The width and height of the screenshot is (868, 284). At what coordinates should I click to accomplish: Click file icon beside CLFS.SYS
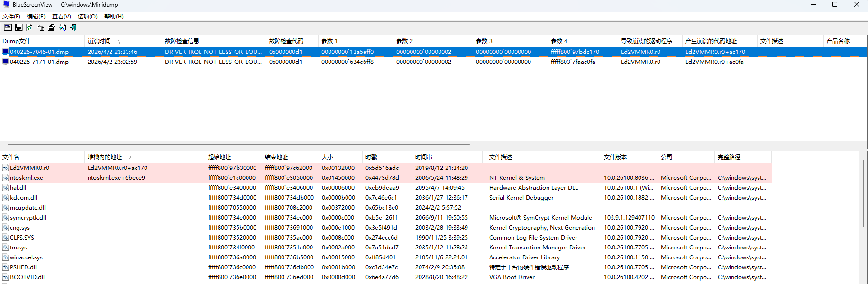(5, 238)
